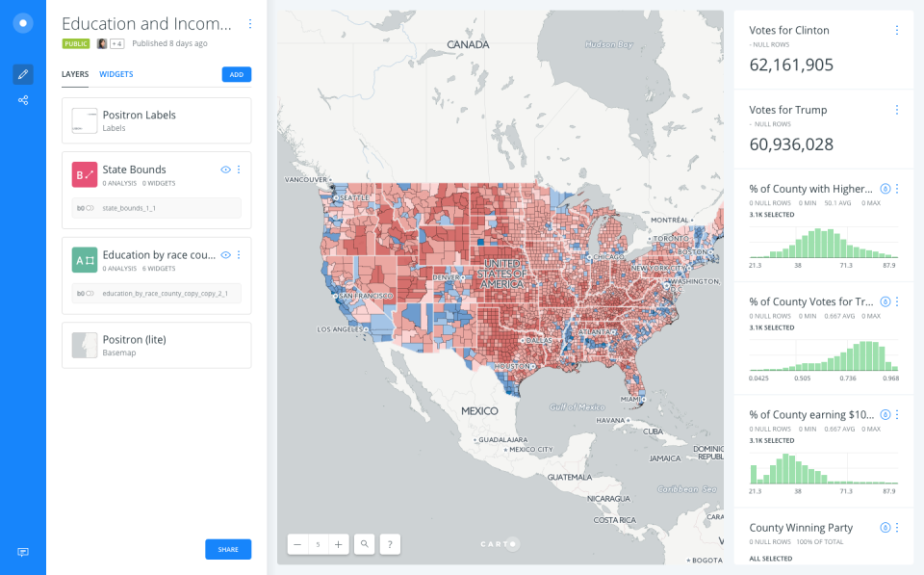Hide the State Bounds layer
The image size is (924, 575).
click(225, 170)
